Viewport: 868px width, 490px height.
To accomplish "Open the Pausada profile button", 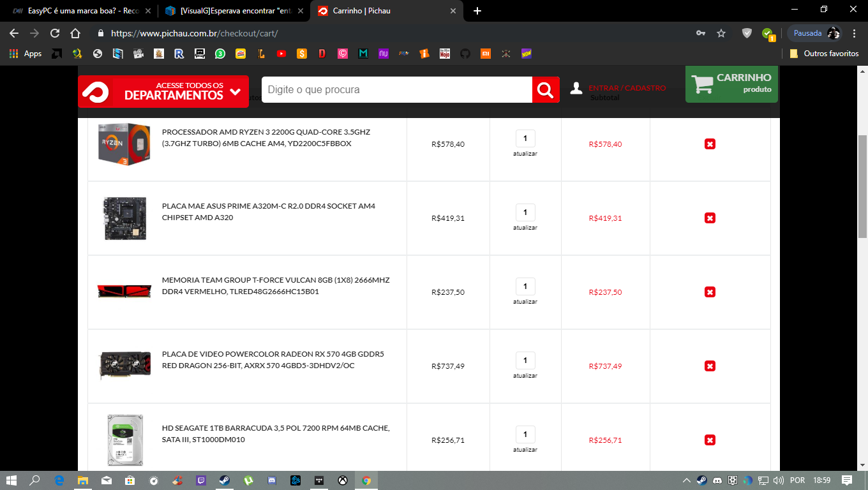I will click(815, 33).
